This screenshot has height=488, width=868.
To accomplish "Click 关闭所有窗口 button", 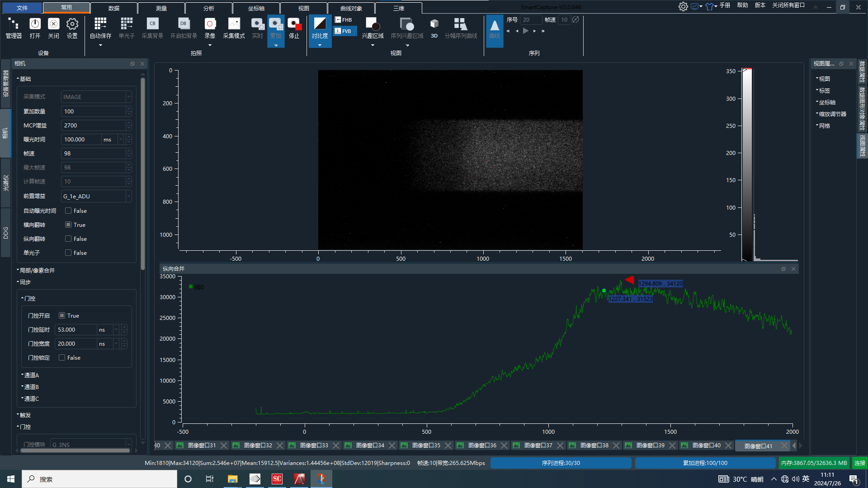I will (x=788, y=5).
